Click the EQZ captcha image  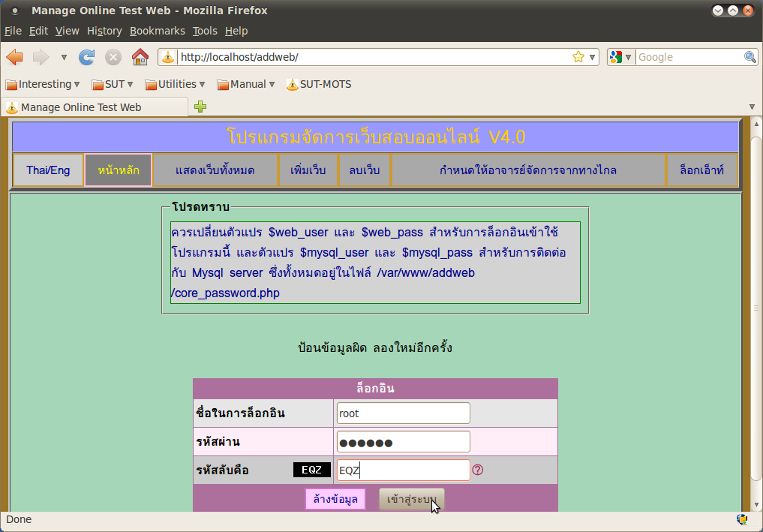coord(312,470)
